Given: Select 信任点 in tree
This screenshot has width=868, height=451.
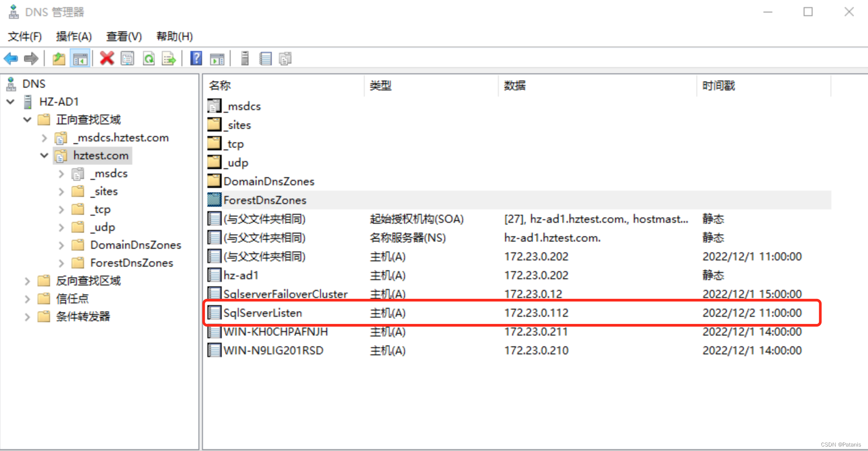Looking at the screenshot, I should (72, 298).
